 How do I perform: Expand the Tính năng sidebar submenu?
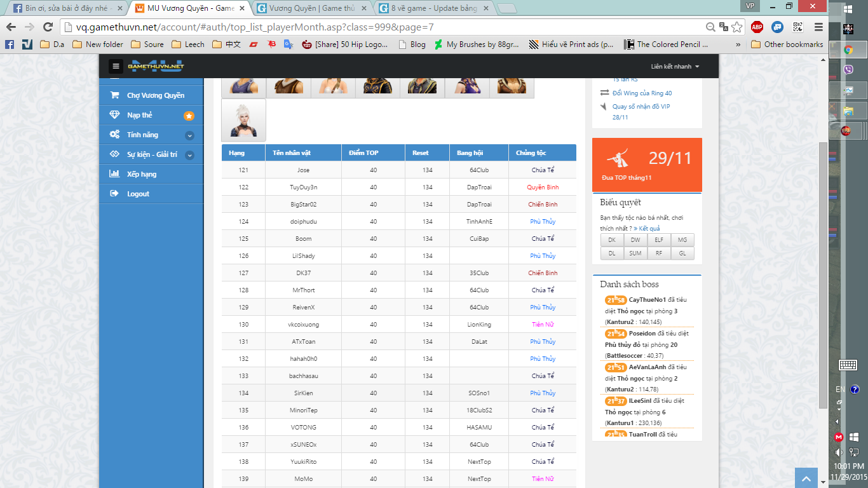(189, 135)
